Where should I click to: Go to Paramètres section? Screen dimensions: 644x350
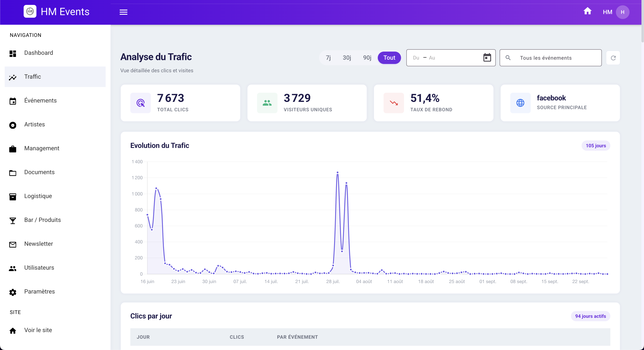point(55,292)
